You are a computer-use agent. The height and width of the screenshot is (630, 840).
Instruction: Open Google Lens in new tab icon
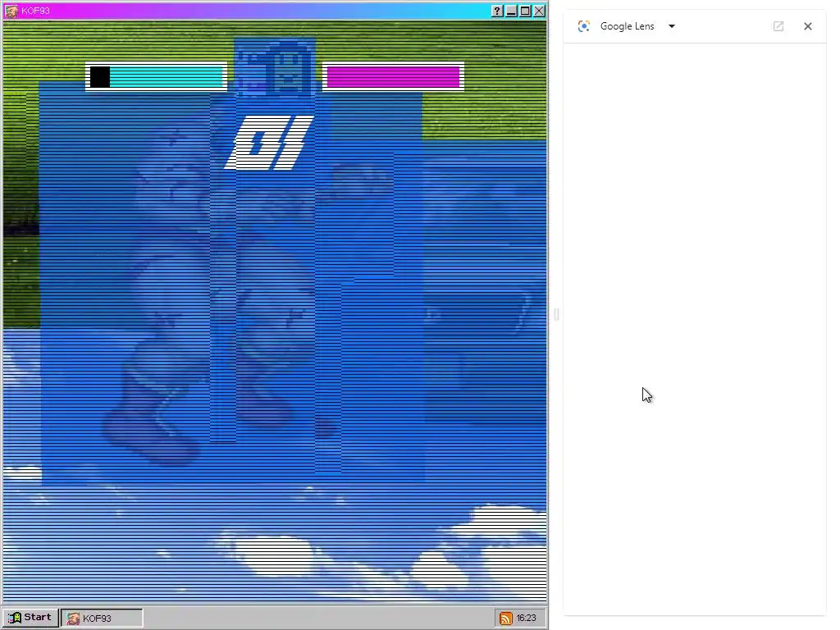tap(778, 26)
